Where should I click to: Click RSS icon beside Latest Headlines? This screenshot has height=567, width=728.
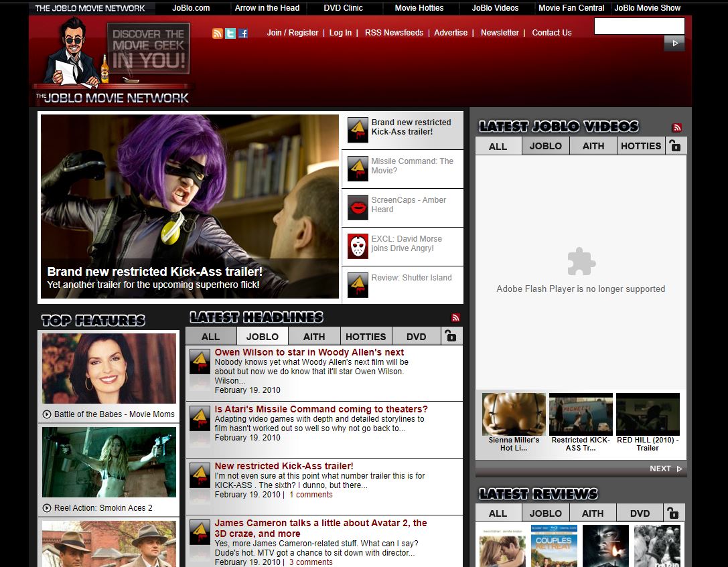tap(455, 318)
